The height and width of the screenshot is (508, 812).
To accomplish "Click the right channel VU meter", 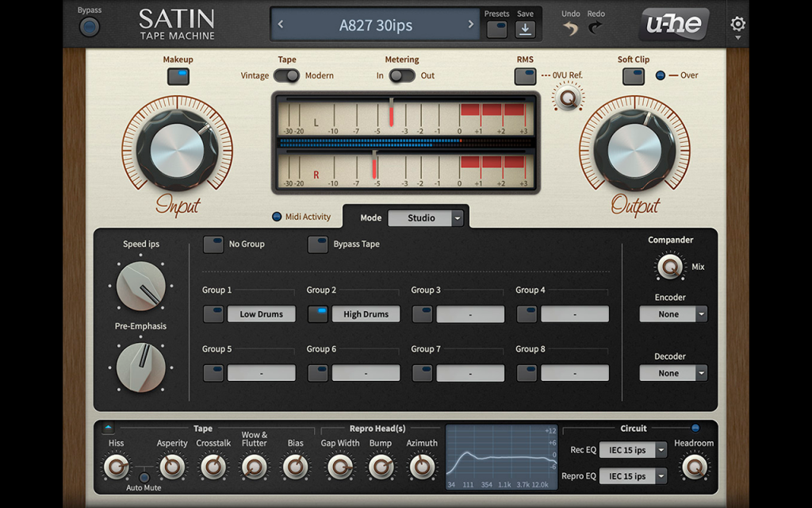I will click(x=405, y=168).
